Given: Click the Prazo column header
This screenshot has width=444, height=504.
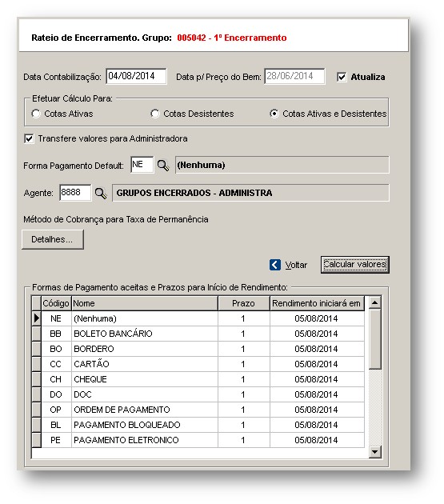Looking at the screenshot, I should point(244,303).
